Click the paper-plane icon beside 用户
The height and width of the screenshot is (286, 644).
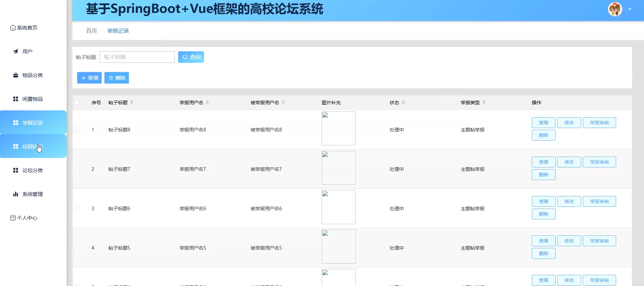click(x=16, y=51)
